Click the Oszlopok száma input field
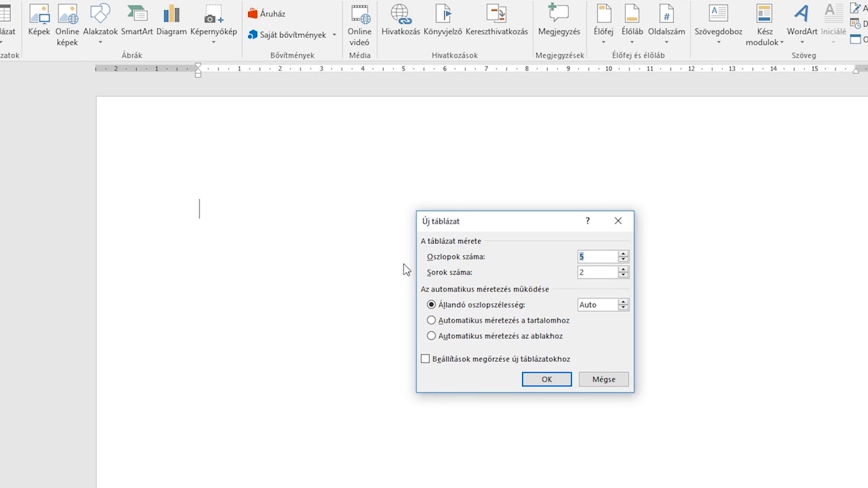Screen dimensions: 868x488 coord(597,257)
